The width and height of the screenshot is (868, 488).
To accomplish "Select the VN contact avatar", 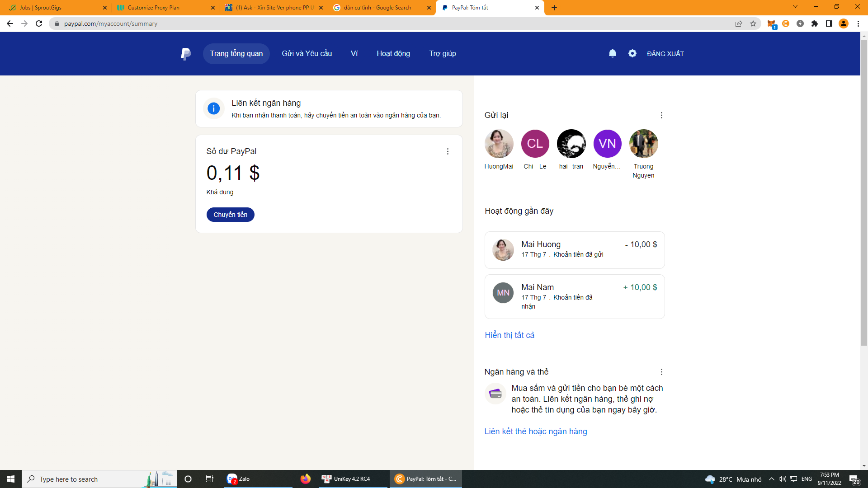I will pos(607,144).
